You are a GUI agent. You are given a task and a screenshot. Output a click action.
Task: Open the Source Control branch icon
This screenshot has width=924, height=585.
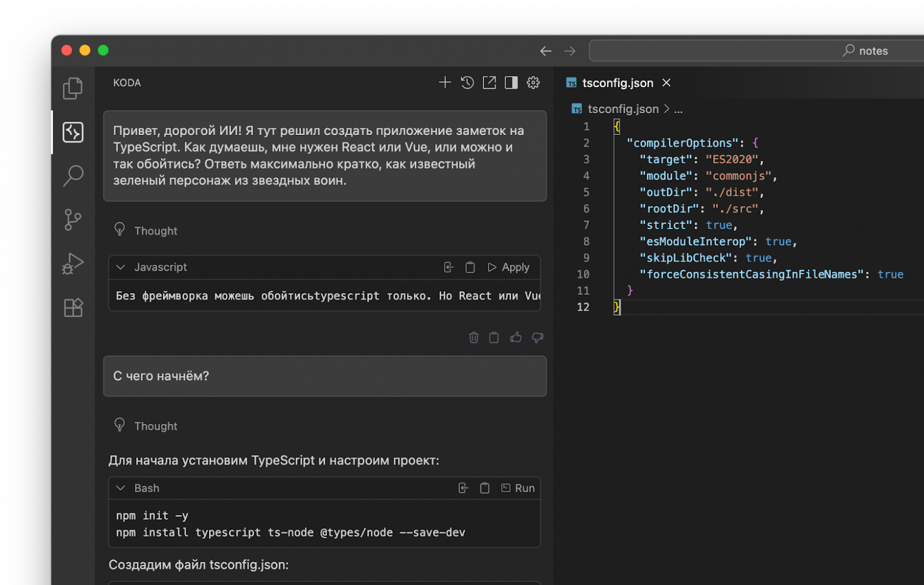point(73,220)
